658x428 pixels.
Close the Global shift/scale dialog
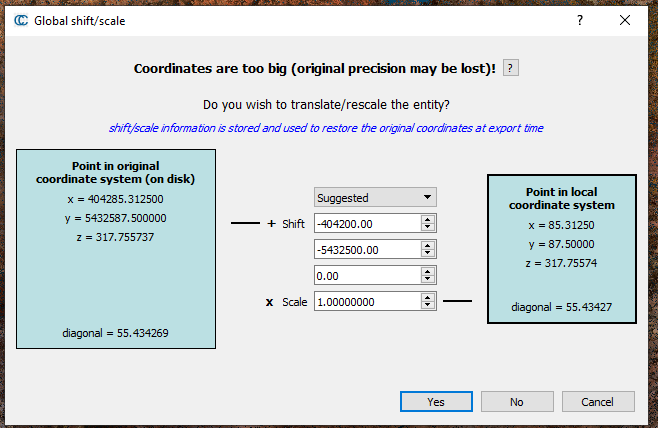[x=625, y=20]
